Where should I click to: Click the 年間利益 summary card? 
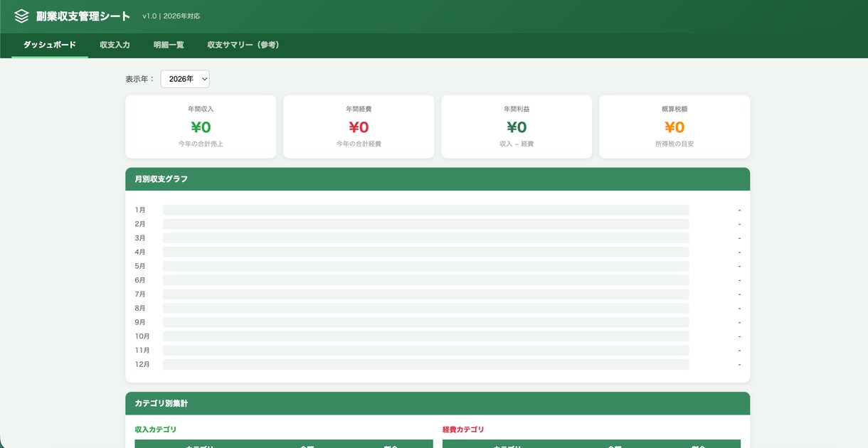coord(517,127)
